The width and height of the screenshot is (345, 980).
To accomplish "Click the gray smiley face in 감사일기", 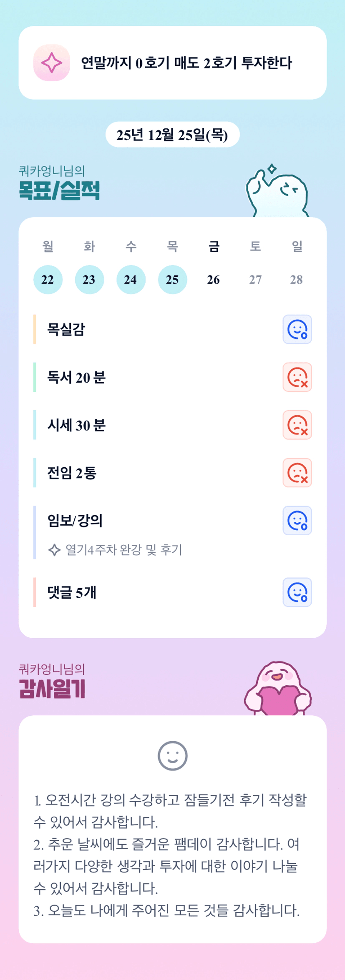I will coord(172,756).
